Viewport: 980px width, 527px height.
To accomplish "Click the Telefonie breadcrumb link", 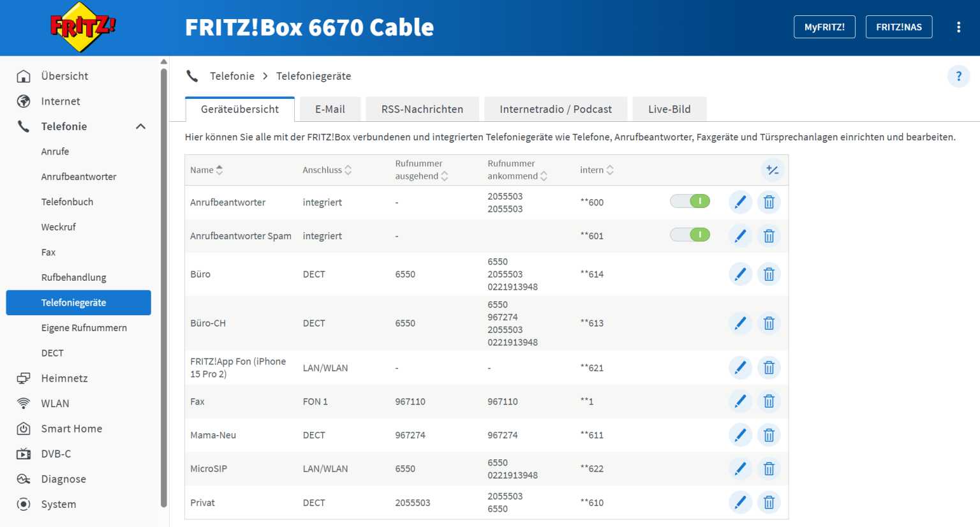I will coord(232,76).
